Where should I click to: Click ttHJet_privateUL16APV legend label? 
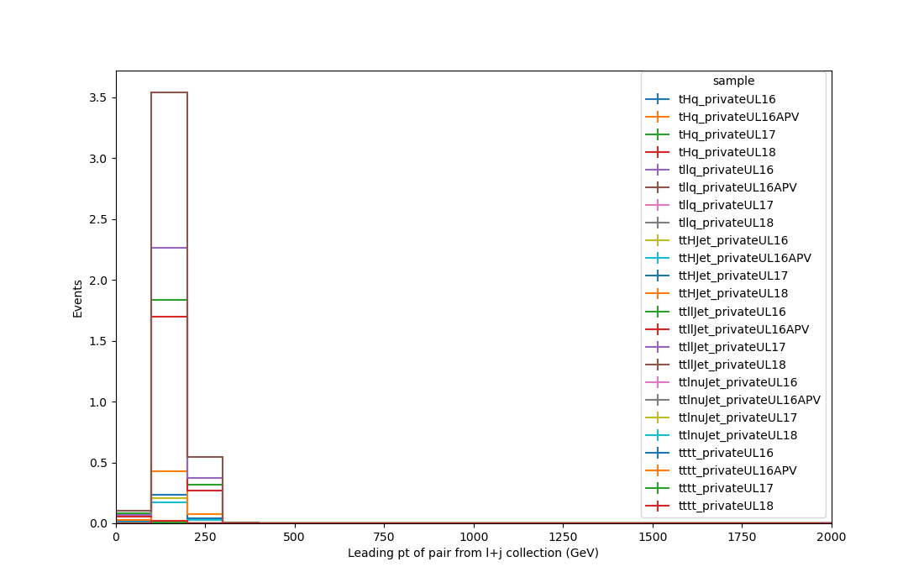745,259
